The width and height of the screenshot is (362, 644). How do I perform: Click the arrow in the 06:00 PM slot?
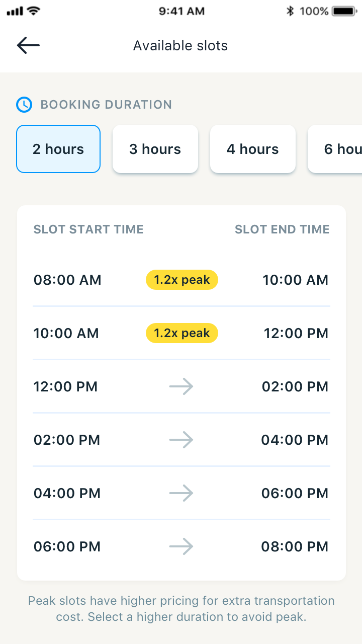[x=181, y=546]
